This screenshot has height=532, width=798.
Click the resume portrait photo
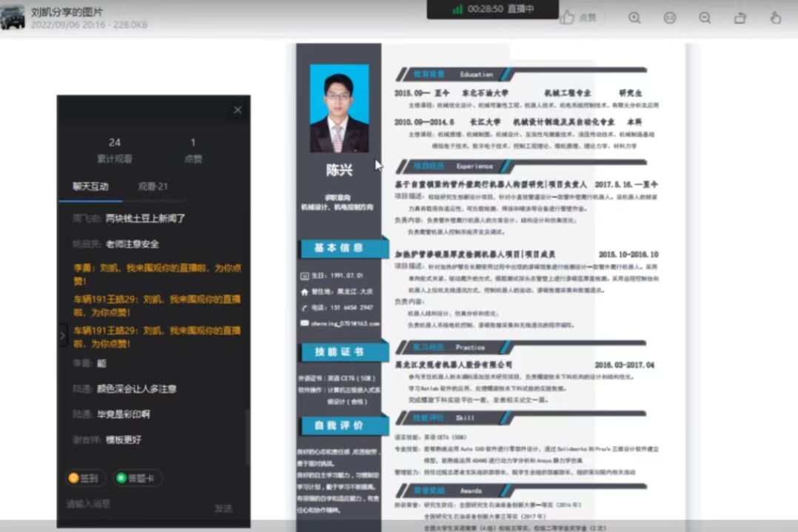[340, 108]
